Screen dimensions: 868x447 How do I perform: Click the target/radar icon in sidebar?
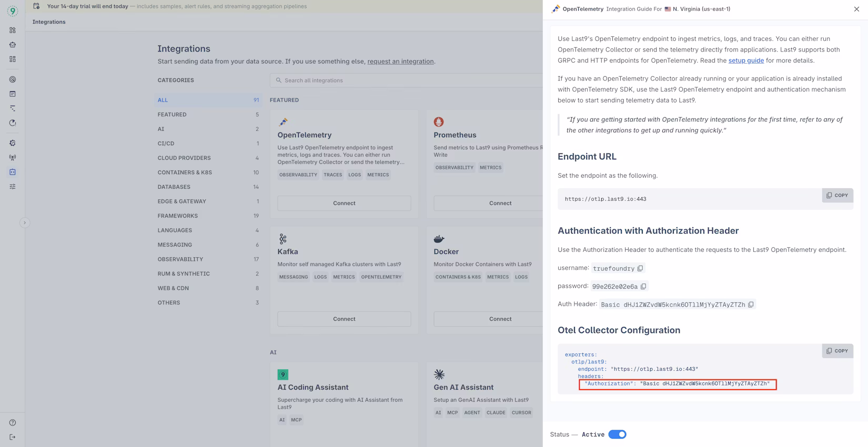pyautogui.click(x=13, y=79)
